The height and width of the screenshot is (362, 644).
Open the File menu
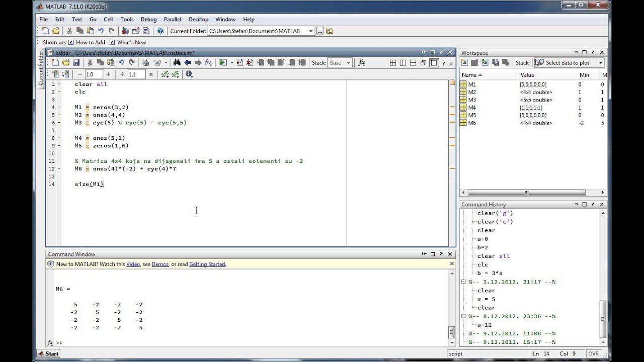coord(44,20)
